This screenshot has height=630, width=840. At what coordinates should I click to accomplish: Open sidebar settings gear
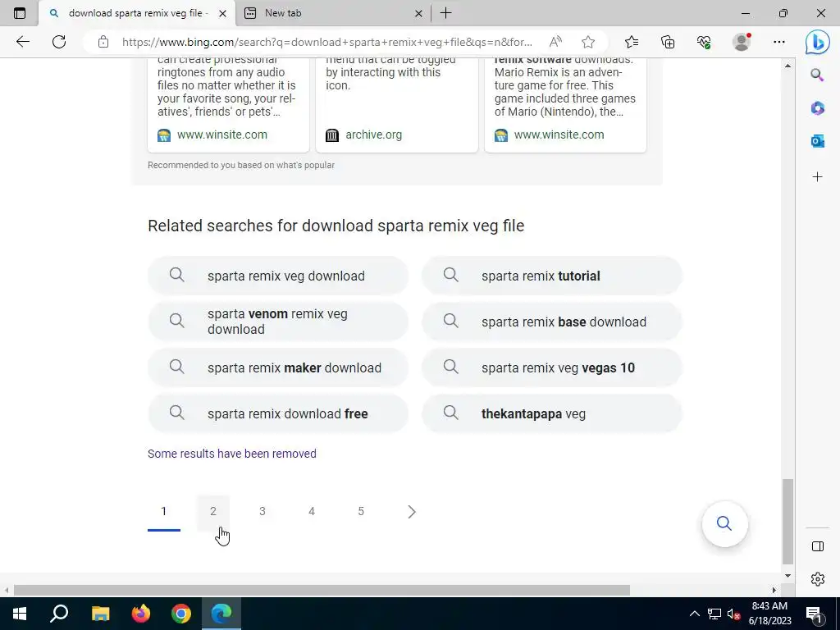[x=818, y=579]
